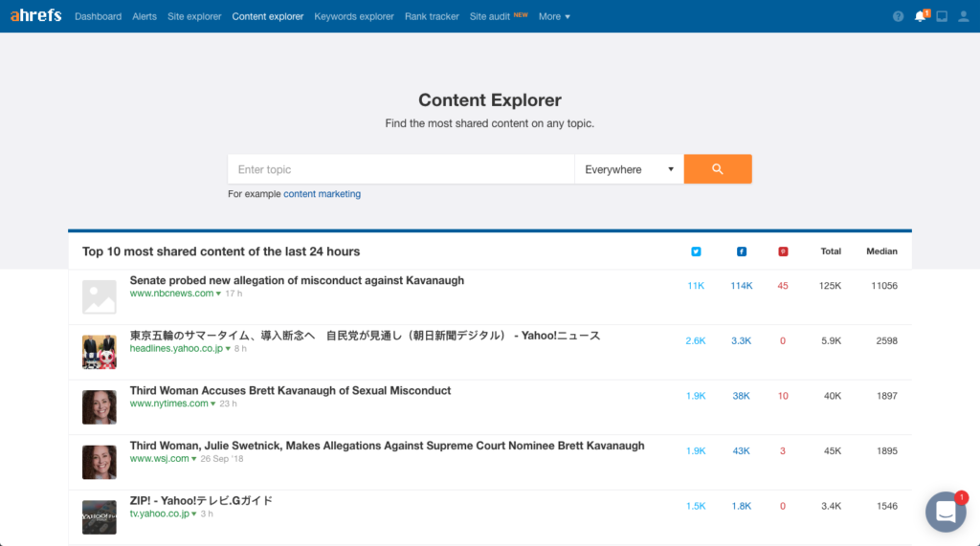
Task: Click the 45 Pinterest shares value
Action: point(783,286)
